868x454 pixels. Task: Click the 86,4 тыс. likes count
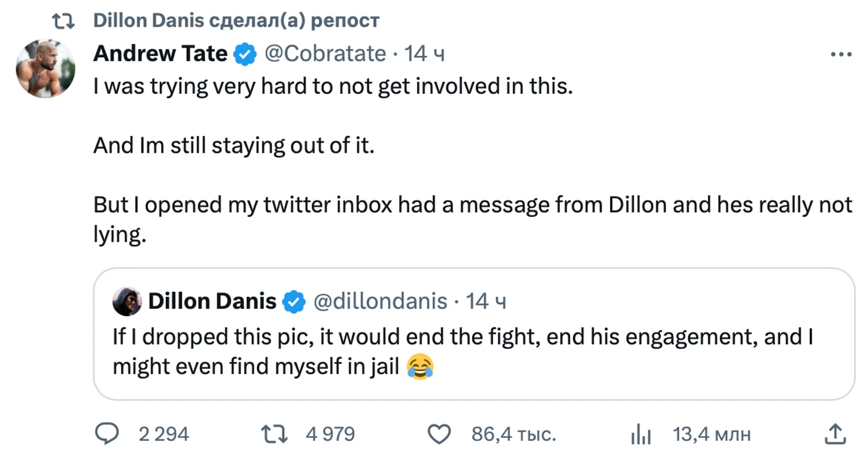[x=513, y=434]
